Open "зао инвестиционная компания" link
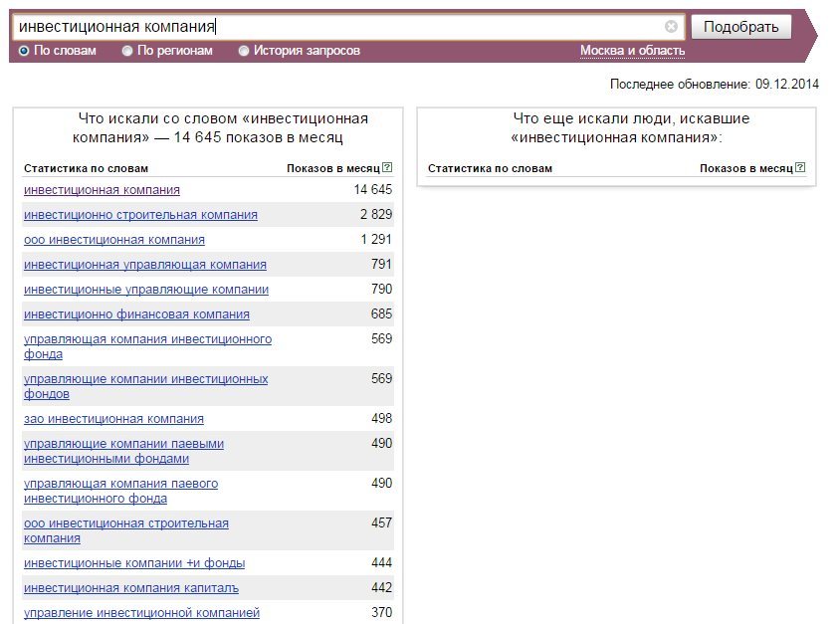This screenshot has width=840, height=624. 113,419
